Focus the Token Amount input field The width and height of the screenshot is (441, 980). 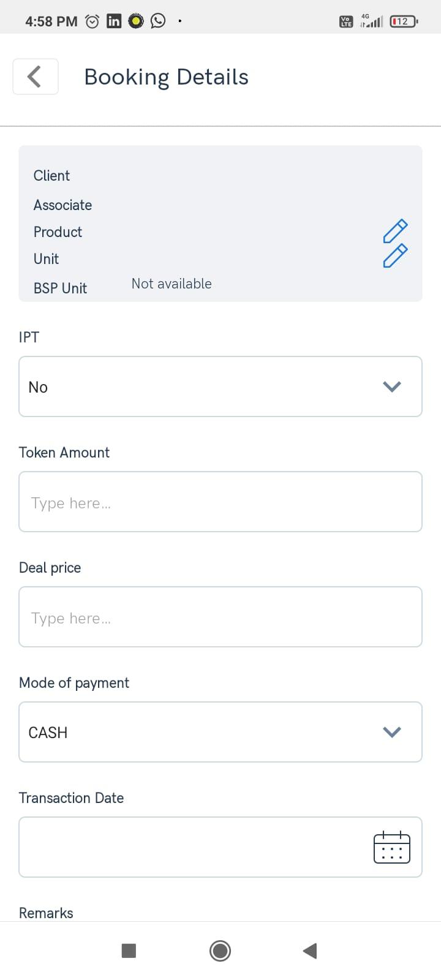pos(221,502)
